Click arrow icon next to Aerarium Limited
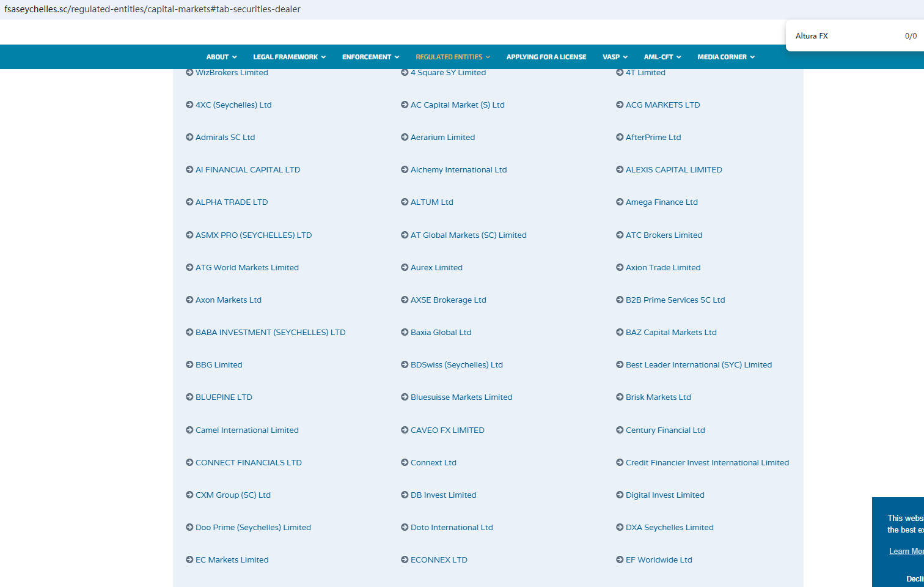 [405, 137]
